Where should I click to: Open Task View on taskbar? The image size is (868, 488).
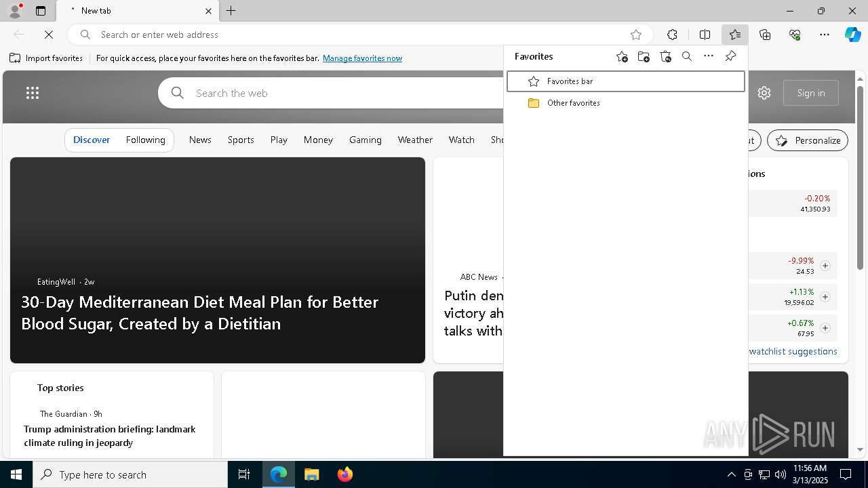(244, 474)
